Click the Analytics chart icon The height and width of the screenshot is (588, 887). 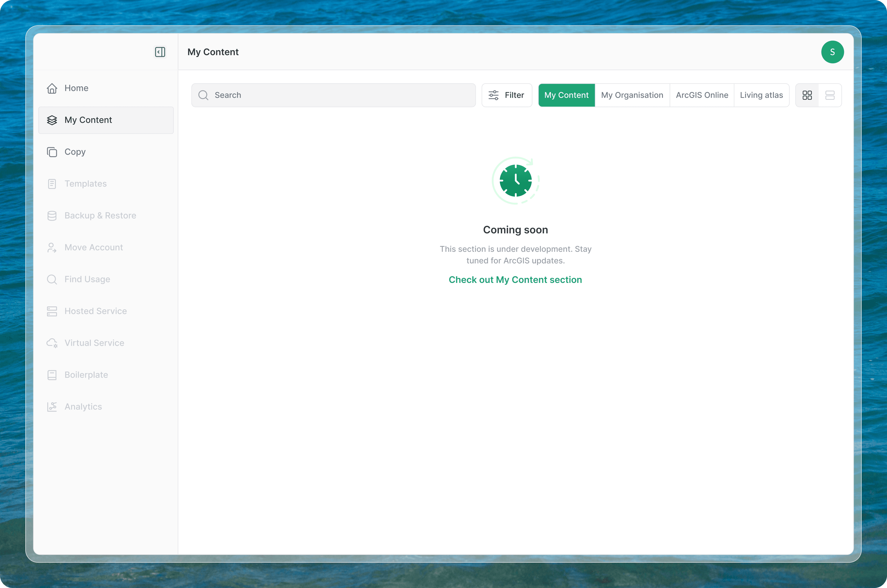point(52,406)
